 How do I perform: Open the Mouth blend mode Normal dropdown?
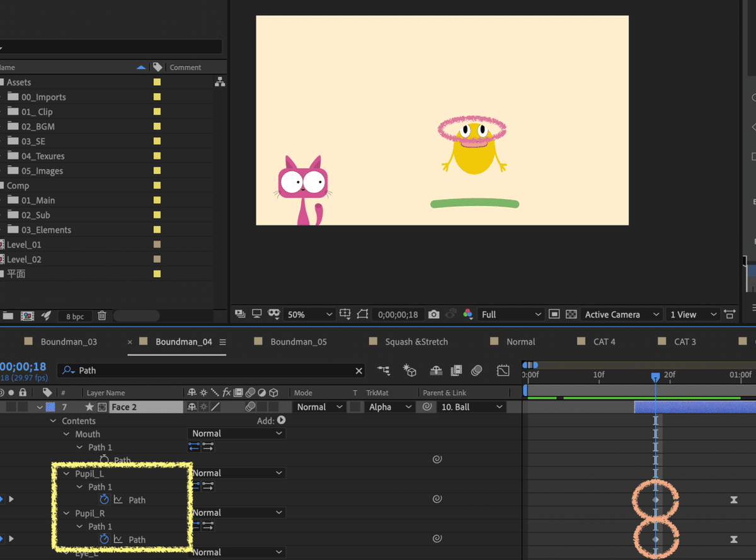point(237,433)
